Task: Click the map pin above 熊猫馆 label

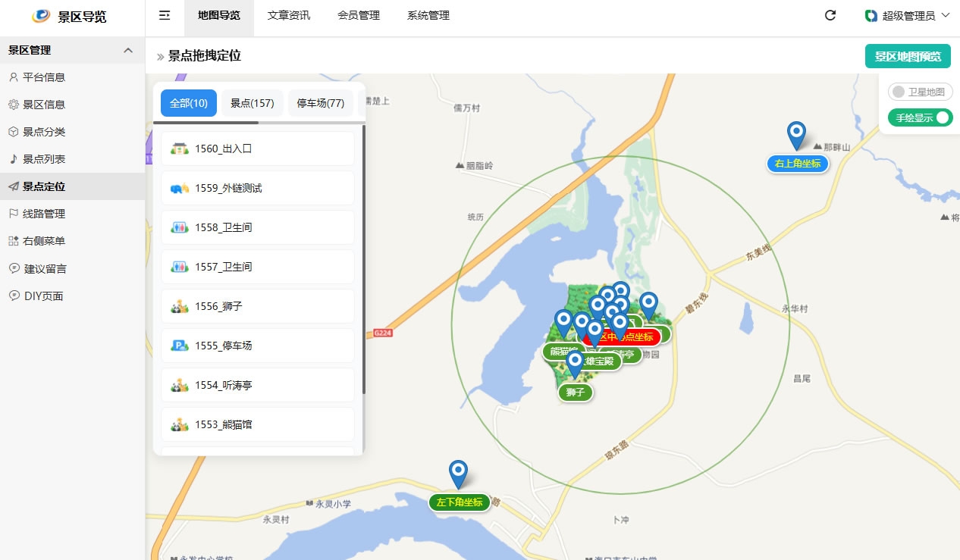Action: tap(563, 324)
